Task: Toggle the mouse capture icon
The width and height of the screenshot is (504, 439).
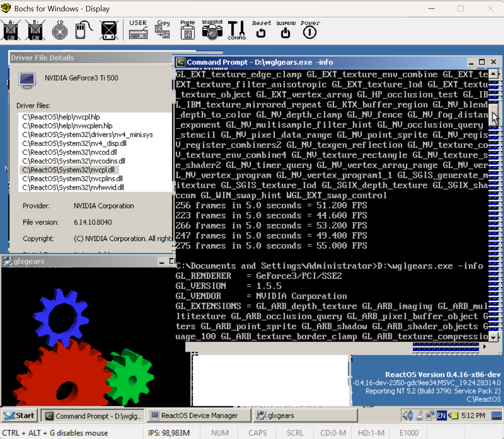Action: coord(84,31)
